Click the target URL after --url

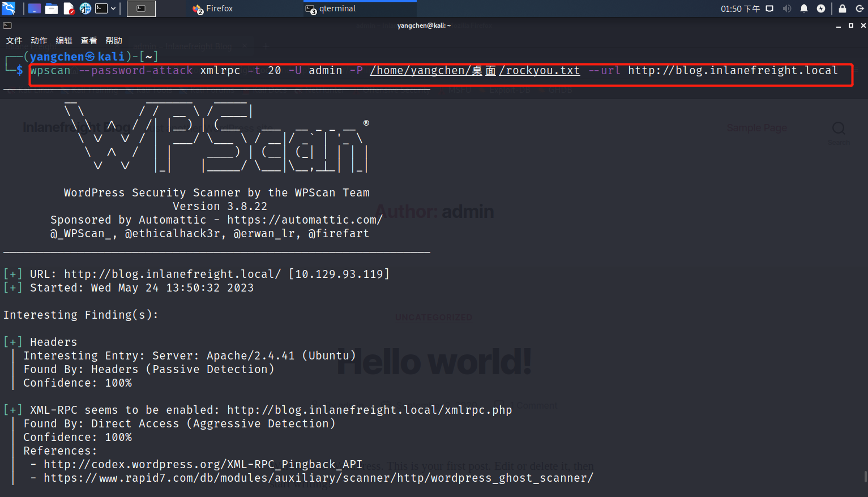point(733,71)
